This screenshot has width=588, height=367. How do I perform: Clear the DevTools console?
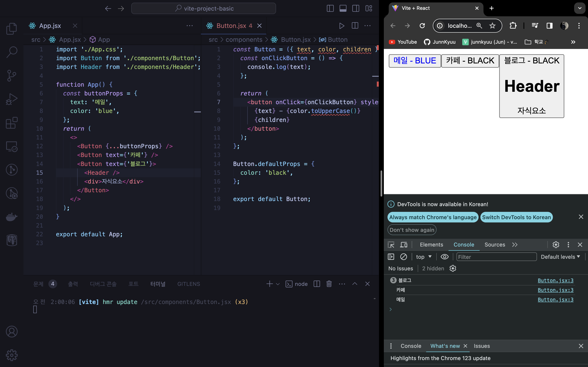point(404,257)
